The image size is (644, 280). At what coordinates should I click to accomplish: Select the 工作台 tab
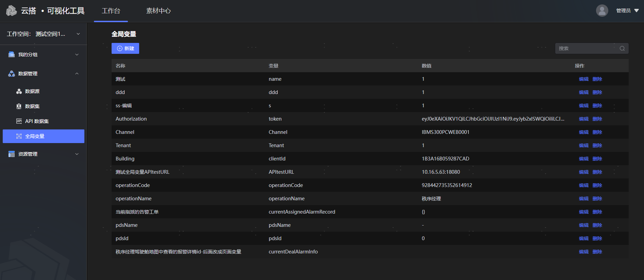point(111,11)
